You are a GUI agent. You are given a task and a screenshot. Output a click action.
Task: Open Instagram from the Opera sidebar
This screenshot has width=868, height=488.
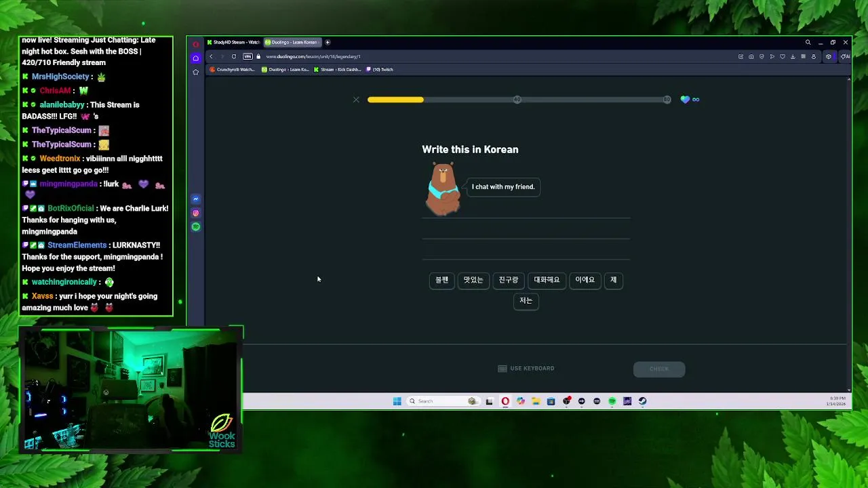point(196,213)
